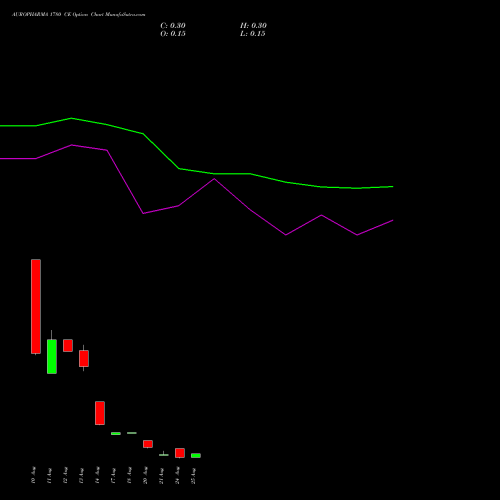Click the AUROPHARMA 1750 CE Options chart title
Image resolution: width=500 pixels, height=500 pixels.
[79, 15]
